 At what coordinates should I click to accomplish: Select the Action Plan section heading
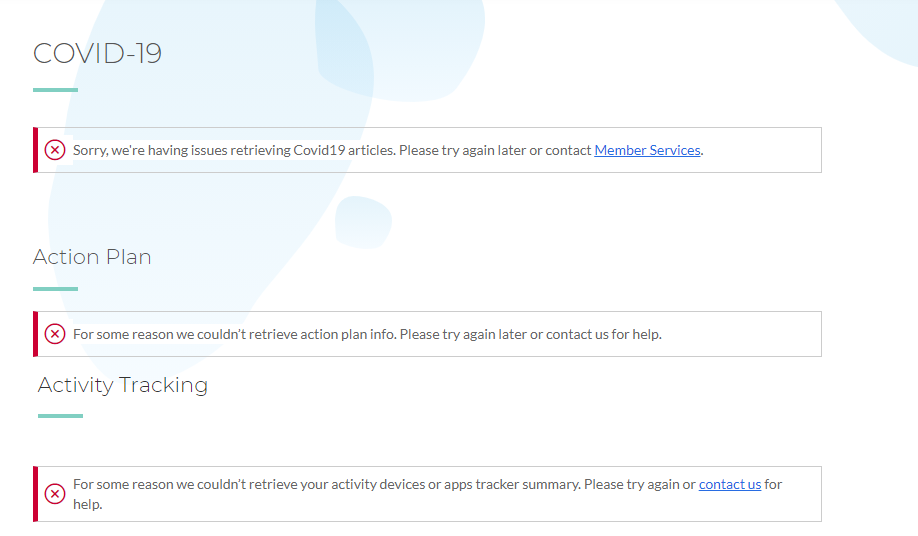[x=92, y=257]
